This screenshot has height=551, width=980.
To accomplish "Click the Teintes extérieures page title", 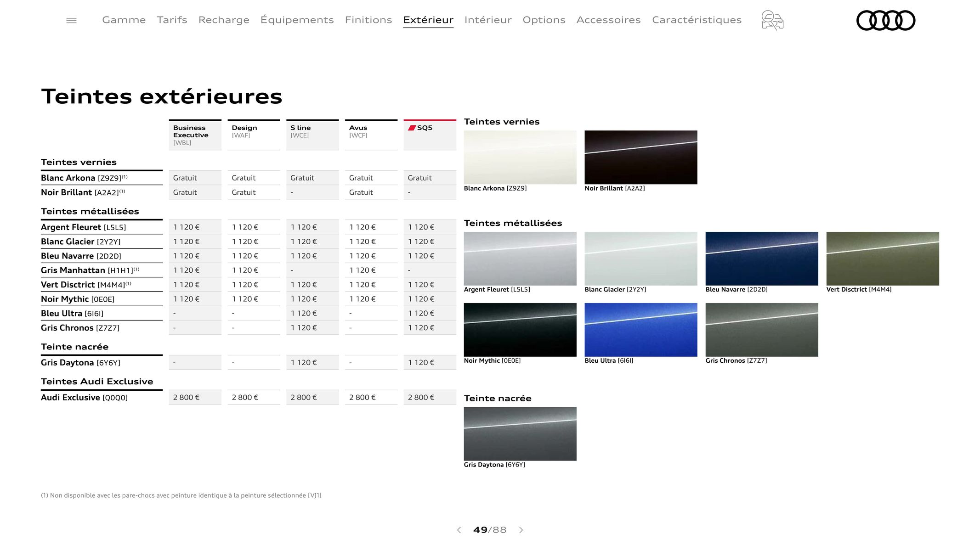I will click(x=162, y=96).
